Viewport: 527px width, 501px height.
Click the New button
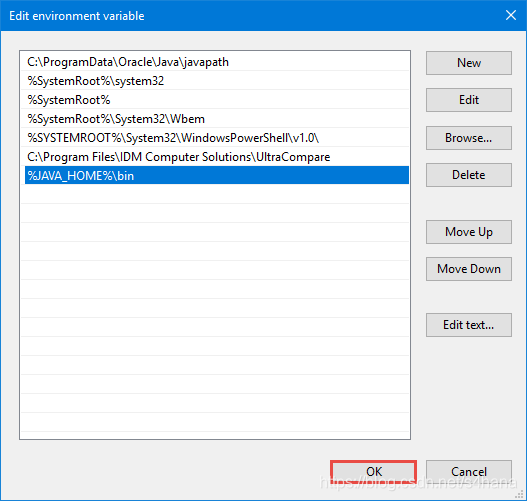click(469, 63)
